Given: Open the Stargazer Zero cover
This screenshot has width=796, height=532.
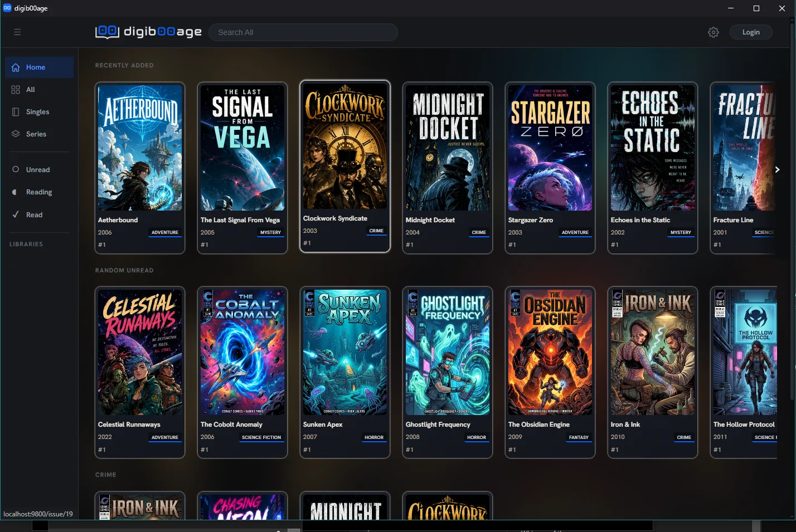Looking at the screenshot, I should [550, 148].
